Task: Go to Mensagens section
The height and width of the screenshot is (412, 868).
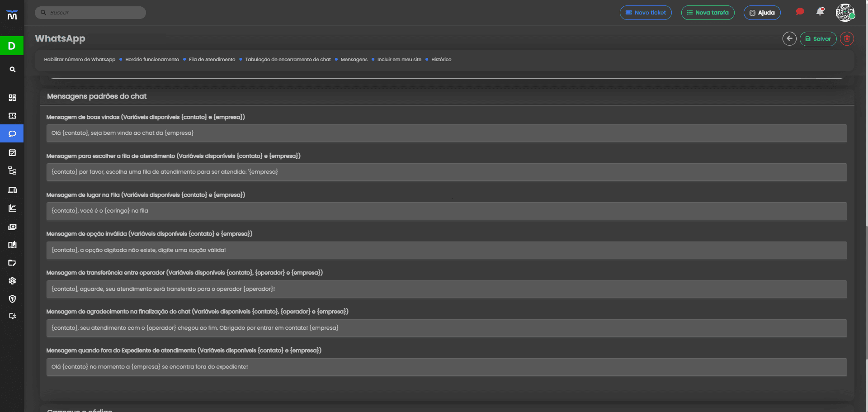Action: click(x=354, y=60)
